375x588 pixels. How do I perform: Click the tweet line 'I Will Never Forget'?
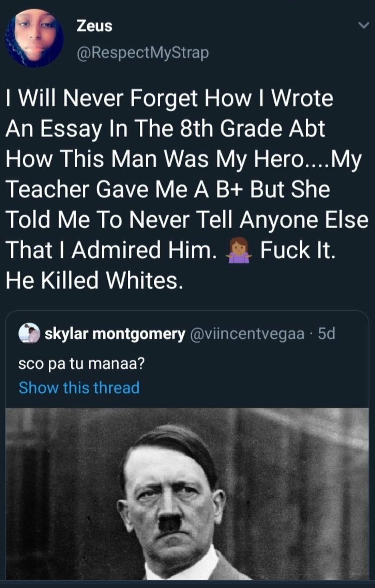[x=169, y=99]
